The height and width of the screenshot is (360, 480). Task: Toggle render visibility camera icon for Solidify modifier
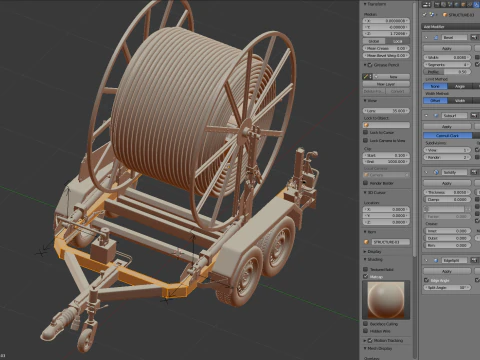click(474, 172)
